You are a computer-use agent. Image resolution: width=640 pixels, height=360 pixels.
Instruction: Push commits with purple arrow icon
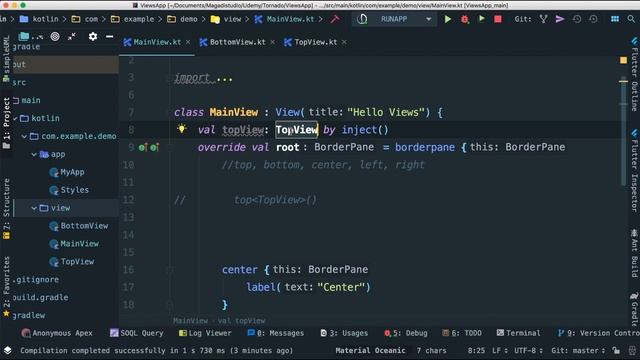(560, 19)
